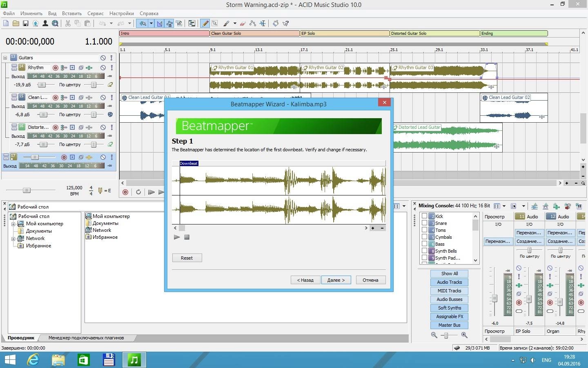Check the Synth Bells track checkbox
The height and width of the screenshot is (368, 588).
tap(424, 251)
